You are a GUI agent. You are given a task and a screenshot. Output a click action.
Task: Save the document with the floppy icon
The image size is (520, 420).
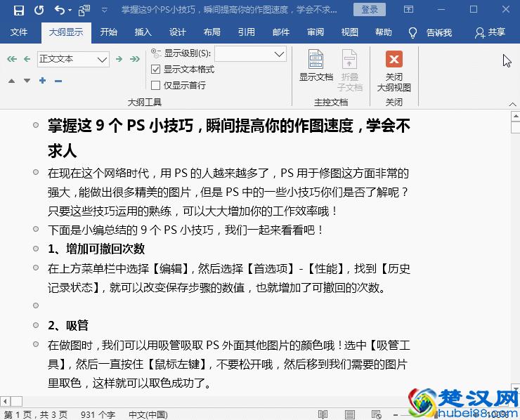coord(19,11)
